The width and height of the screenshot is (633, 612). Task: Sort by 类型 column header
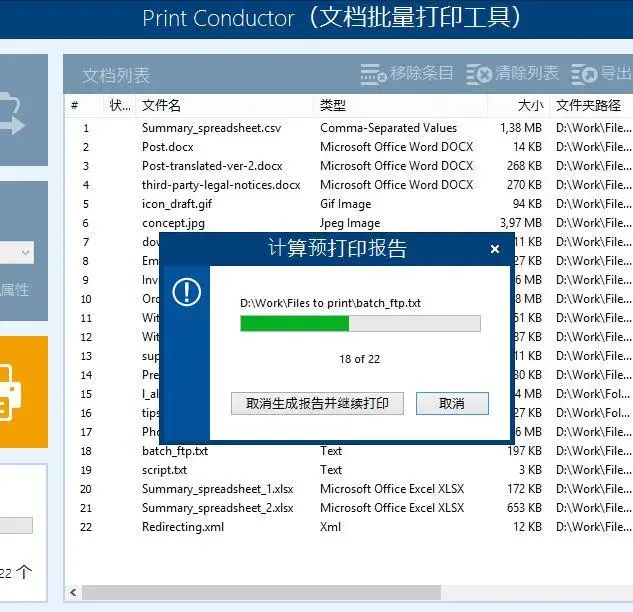click(400, 106)
